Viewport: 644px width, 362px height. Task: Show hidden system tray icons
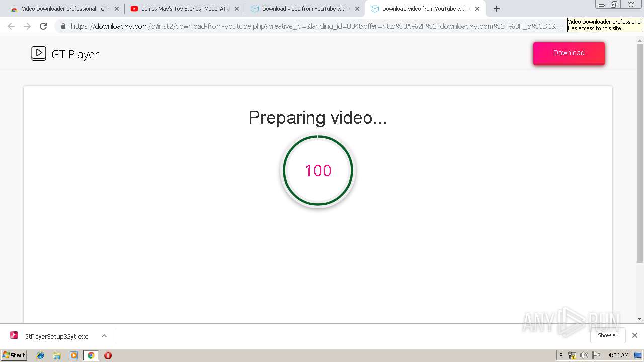tap(561, 355)
